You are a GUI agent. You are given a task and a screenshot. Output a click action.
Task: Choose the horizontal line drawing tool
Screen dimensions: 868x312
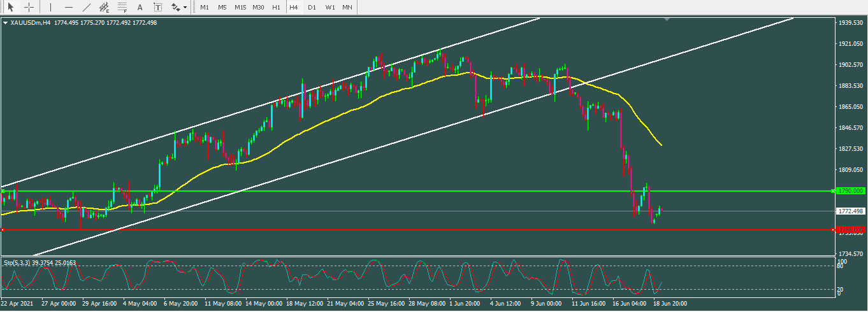pos(68,7)
